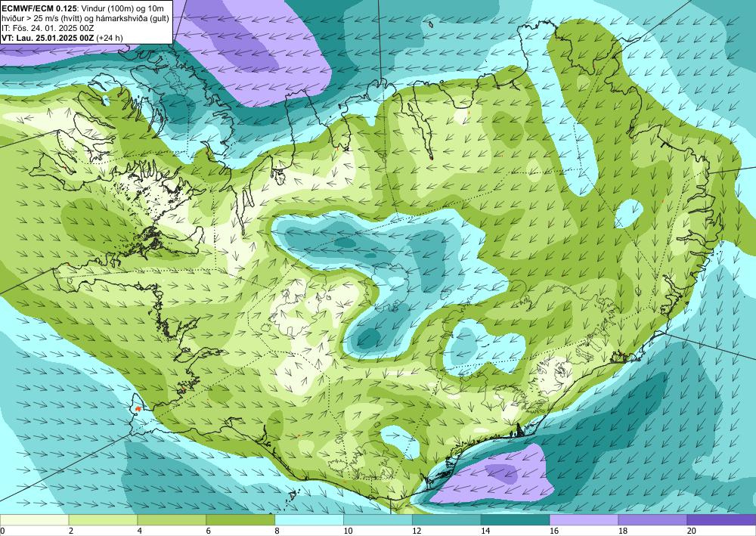Viewport: 756px width, 536px height.
Task: Click the "VT: Lau. 25.01.2025 00Z" valid time
Action: [48, 38]
